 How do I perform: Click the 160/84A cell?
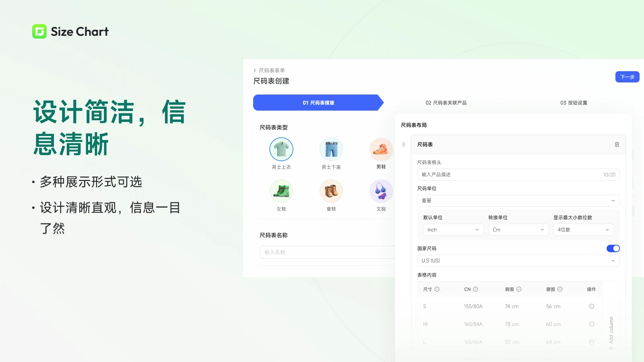(x=473, y=324)
